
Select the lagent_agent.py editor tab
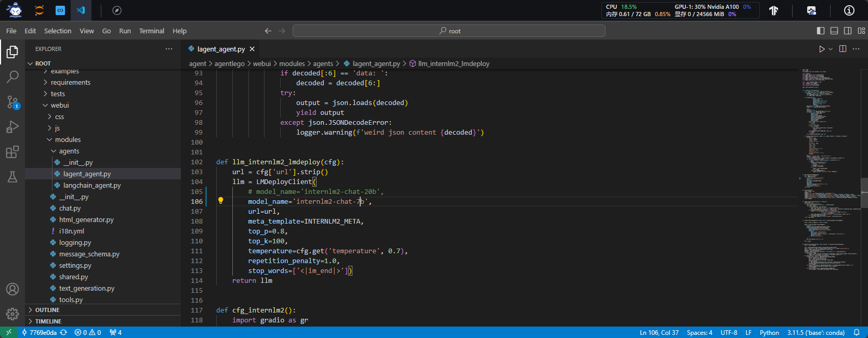221,49
